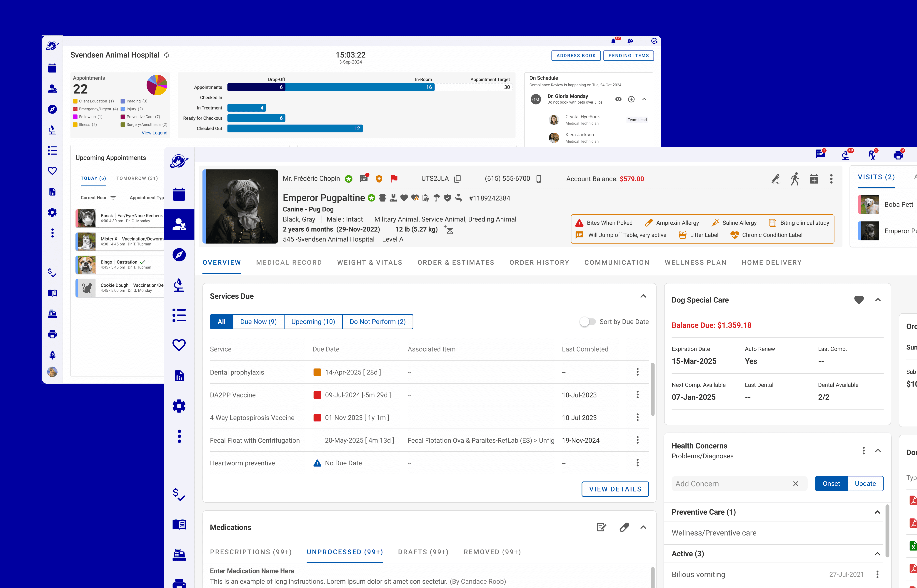917x588 pixels.
Task: Switch to the Medical Record tab
Action: point(289,263)
